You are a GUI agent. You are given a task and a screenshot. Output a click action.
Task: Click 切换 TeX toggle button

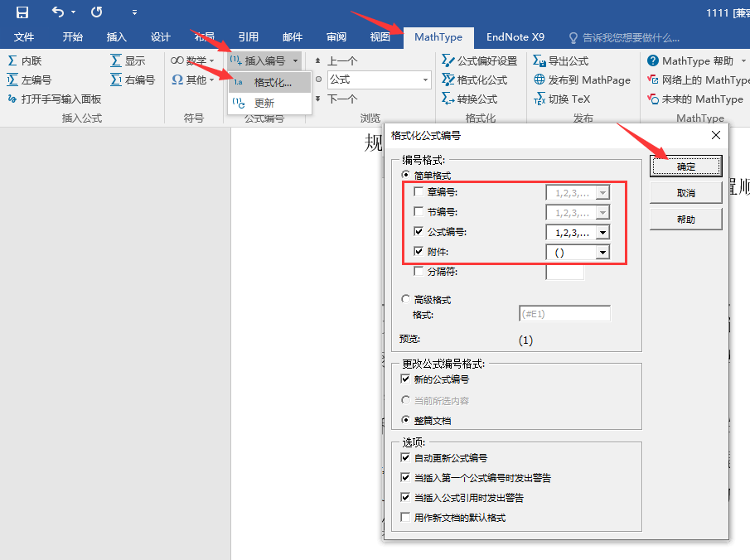click(x=562, y=99)
